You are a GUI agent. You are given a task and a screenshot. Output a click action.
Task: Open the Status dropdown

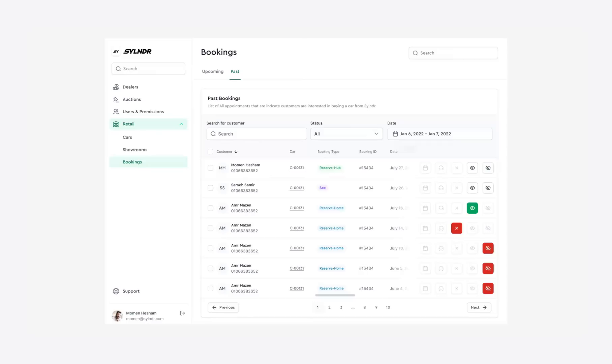pyautogui.click(x=346, y=134)
